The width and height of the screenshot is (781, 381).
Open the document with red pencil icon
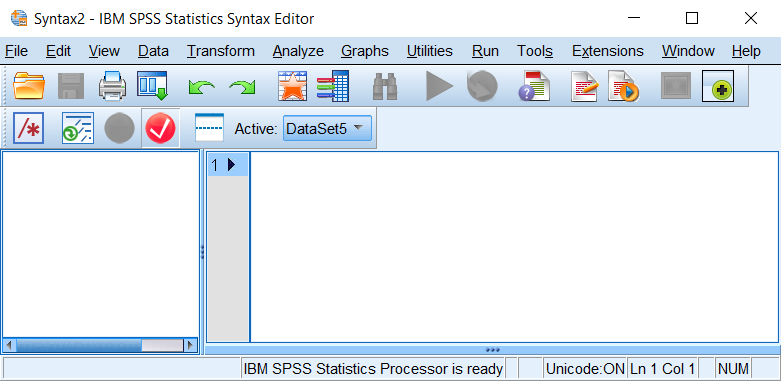click(x=584, y=86)
